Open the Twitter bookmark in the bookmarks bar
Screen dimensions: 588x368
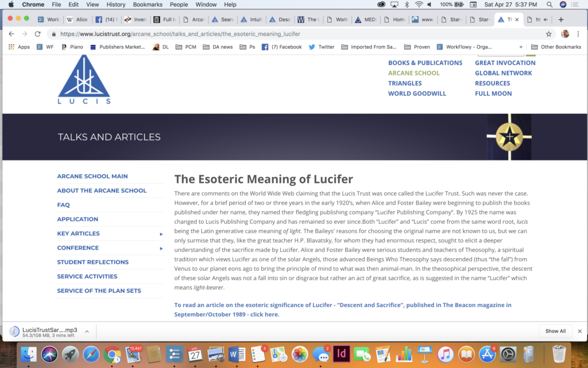click(322, 47)
